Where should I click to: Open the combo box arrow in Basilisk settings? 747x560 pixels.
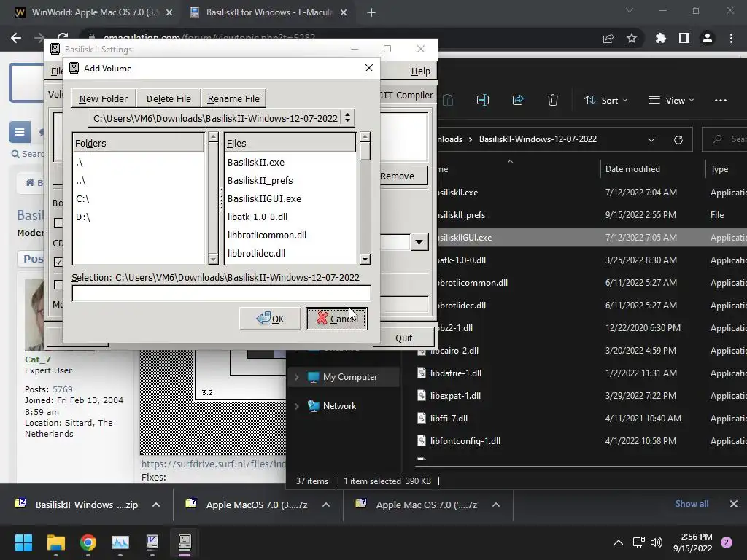click(419, 242)
